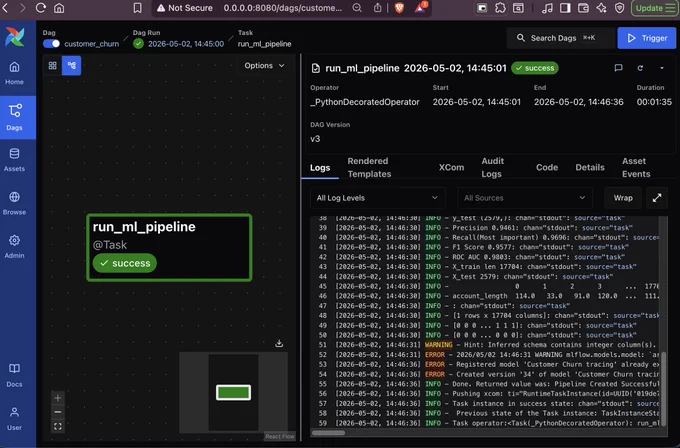Open the Options dropdown
Viewport: 680px width, 448px height.
[264, 65]
